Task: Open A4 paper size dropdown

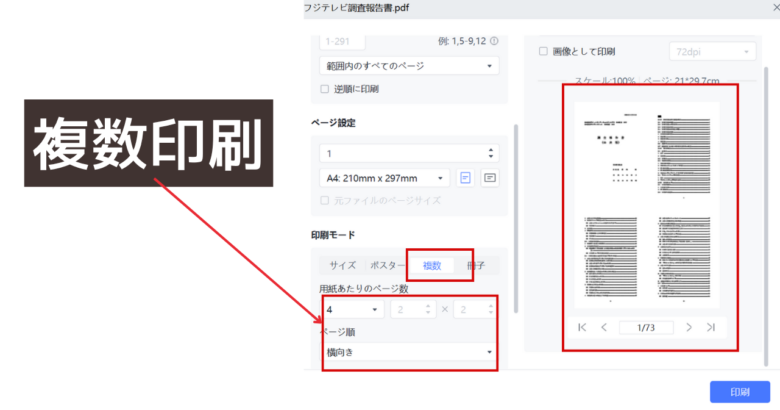Action: [x=383, y=178]
